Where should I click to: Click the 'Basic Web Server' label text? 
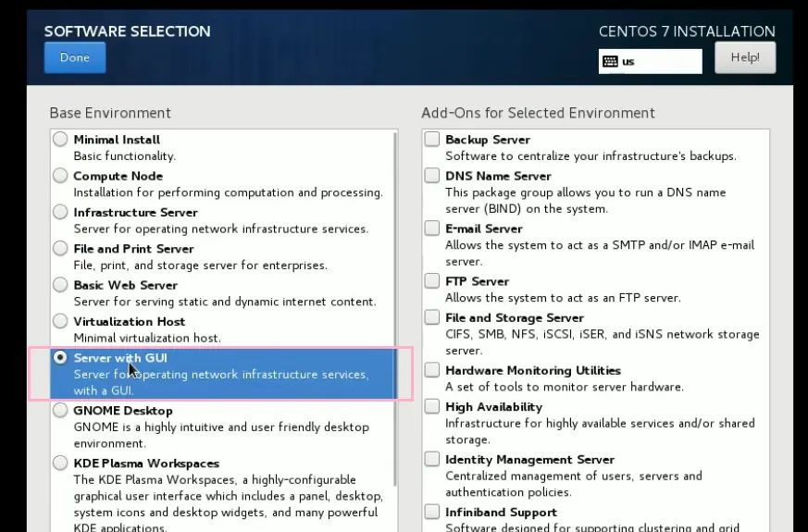click(125, 285)
